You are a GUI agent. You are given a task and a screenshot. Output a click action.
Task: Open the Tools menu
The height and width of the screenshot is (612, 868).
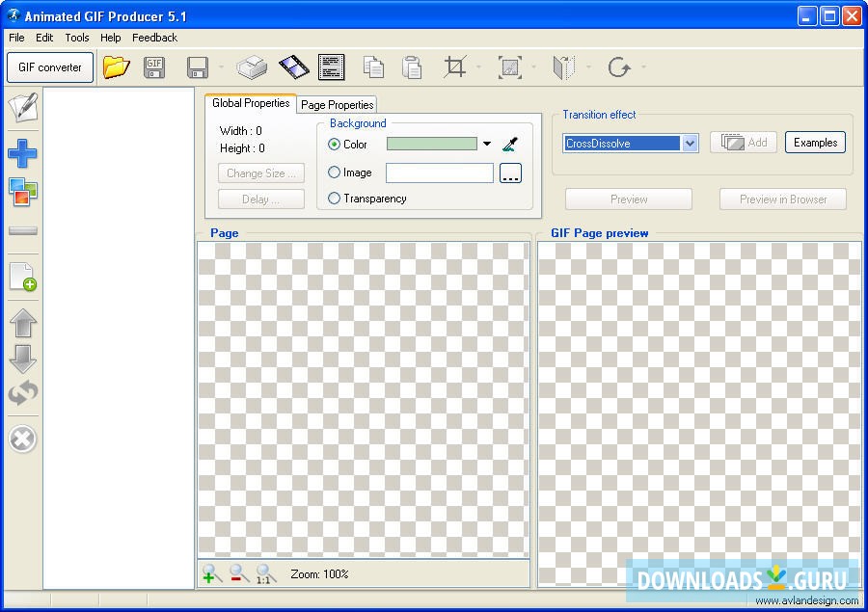point(77,38)
